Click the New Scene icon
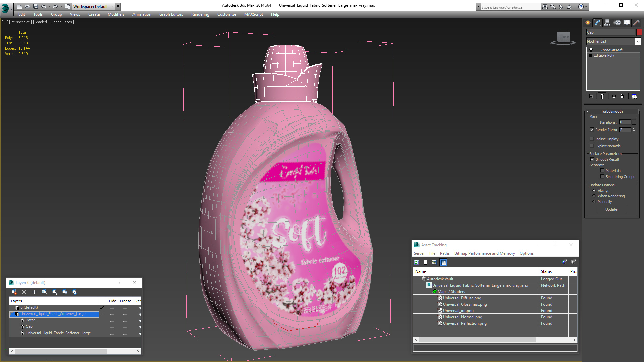The image size is (644, 362). (x=19, y=6)
